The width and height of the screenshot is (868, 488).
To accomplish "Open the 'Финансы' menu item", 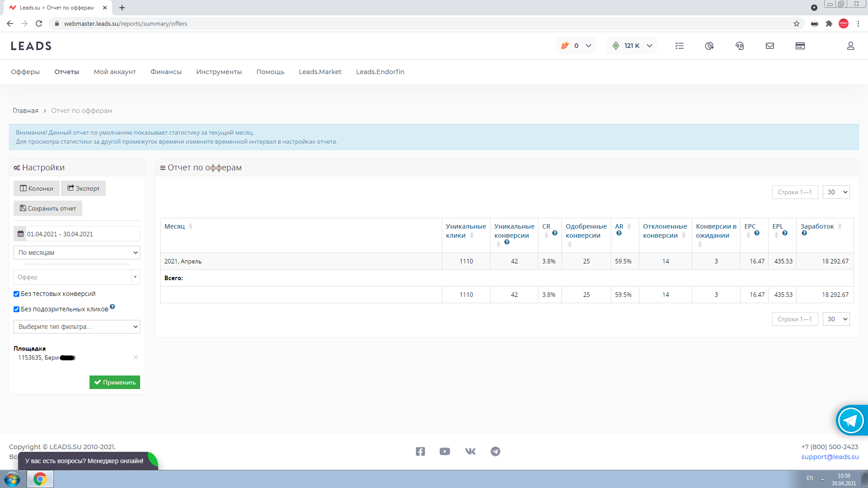I will pos(166,72).
